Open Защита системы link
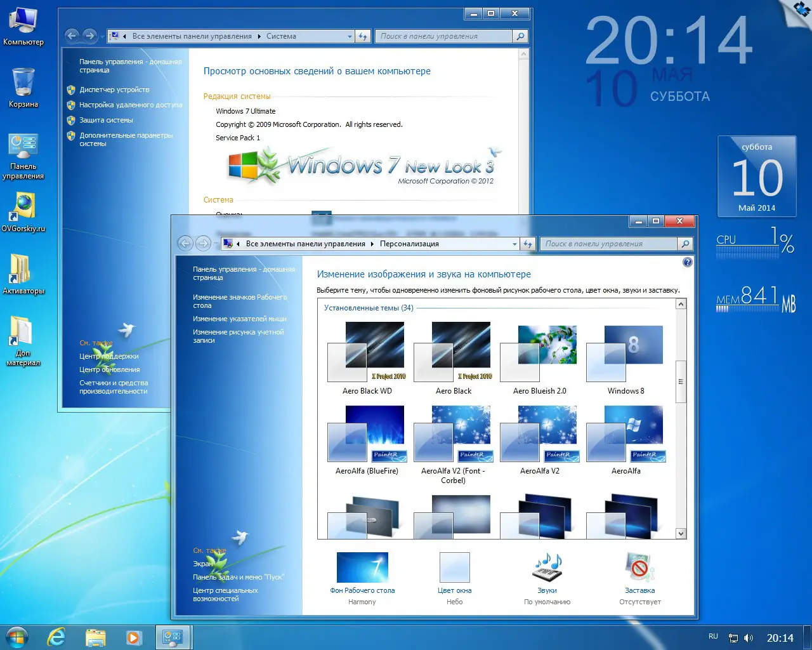The height and width of the screenshot is (650, 812). click(x=106, y=120)
